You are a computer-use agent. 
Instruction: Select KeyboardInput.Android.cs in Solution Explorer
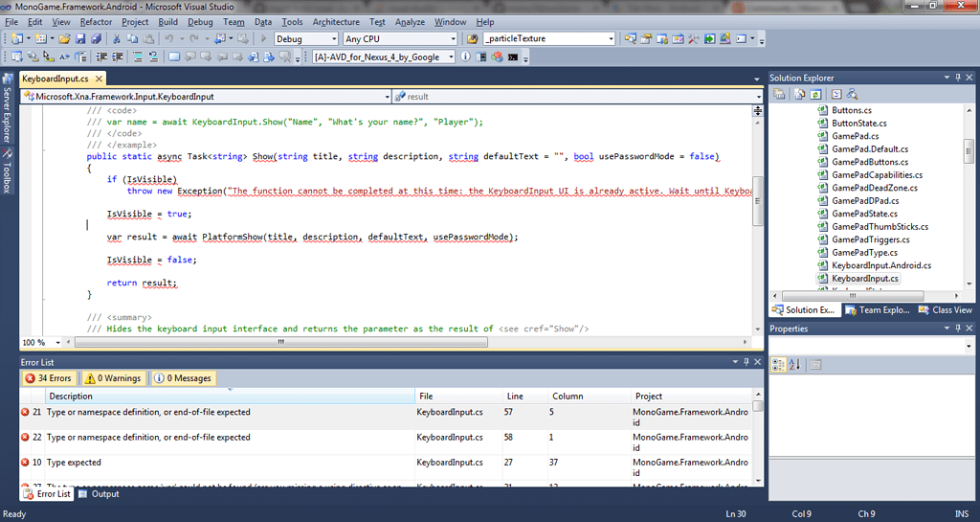[x=880, y=265]
